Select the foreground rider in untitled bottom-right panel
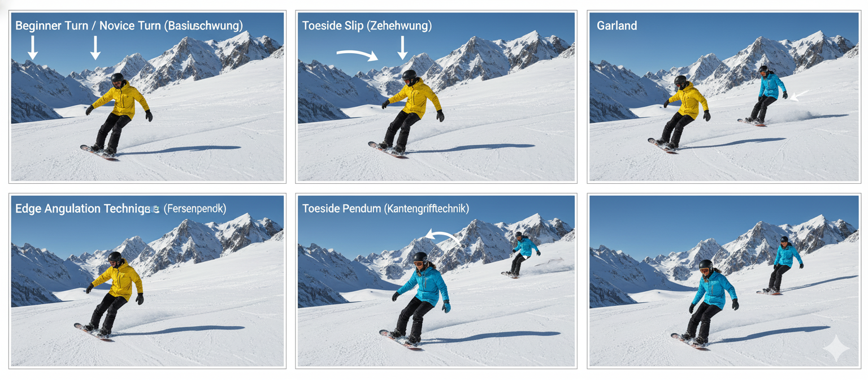 707,304
